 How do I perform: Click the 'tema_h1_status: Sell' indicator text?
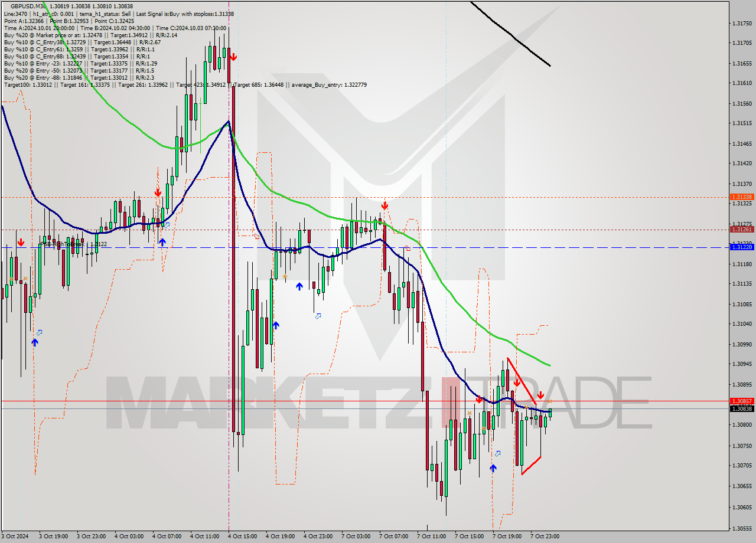coord(105,13)
